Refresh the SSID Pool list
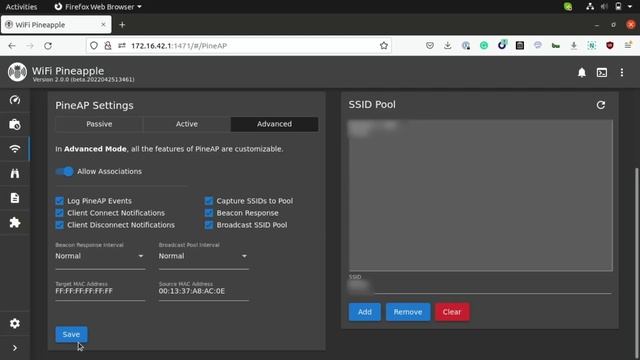This screenshot has width=640, height=360. pyautogui.click(x=601, y=105)
